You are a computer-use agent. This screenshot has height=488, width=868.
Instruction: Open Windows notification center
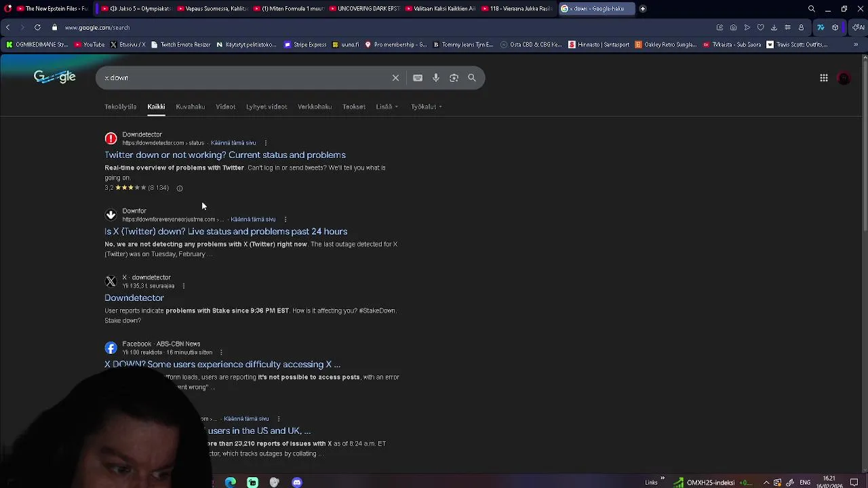pyautogui.click(x=854, y=483)
